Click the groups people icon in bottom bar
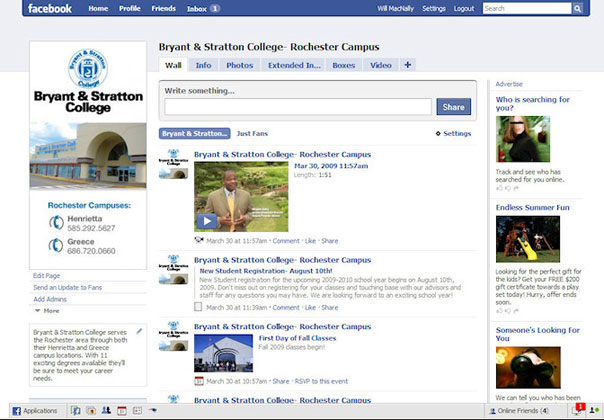 point(106,410)
